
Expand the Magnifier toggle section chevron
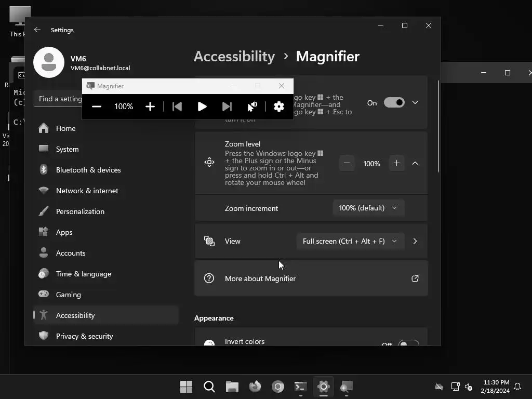coord(415,102)
